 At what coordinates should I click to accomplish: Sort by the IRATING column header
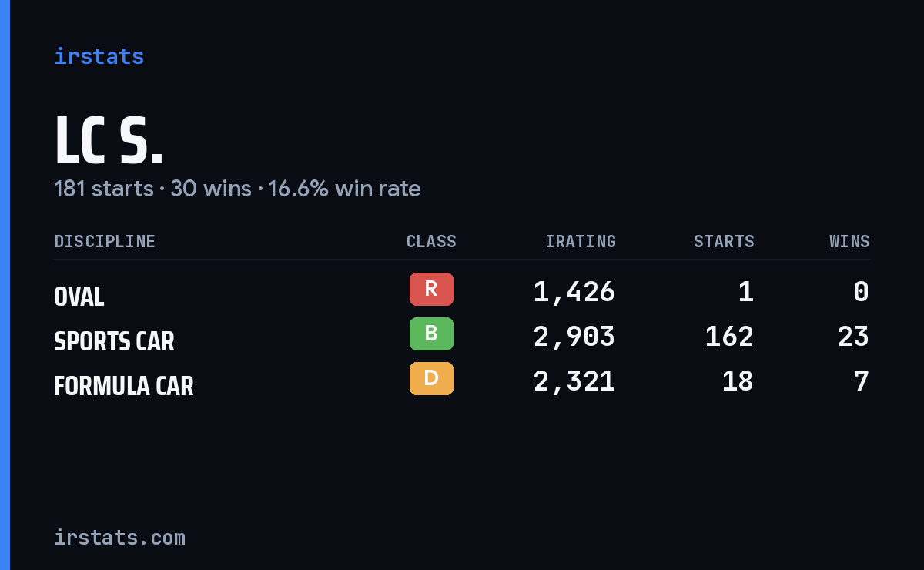(x=581, y=241)
